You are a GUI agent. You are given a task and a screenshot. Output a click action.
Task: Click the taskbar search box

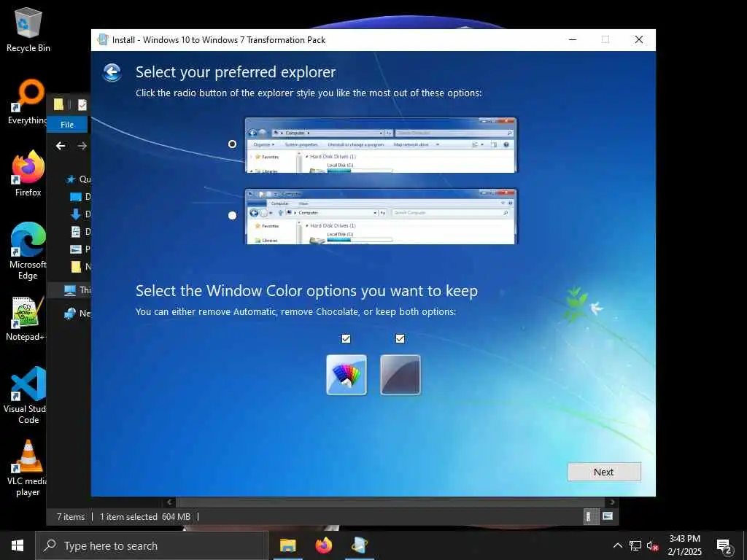pyautogui.click(x=152, y=545)
